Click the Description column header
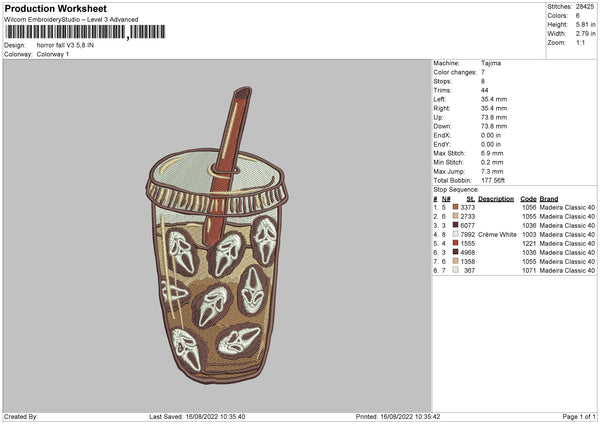600x424 pixels. 496,199
